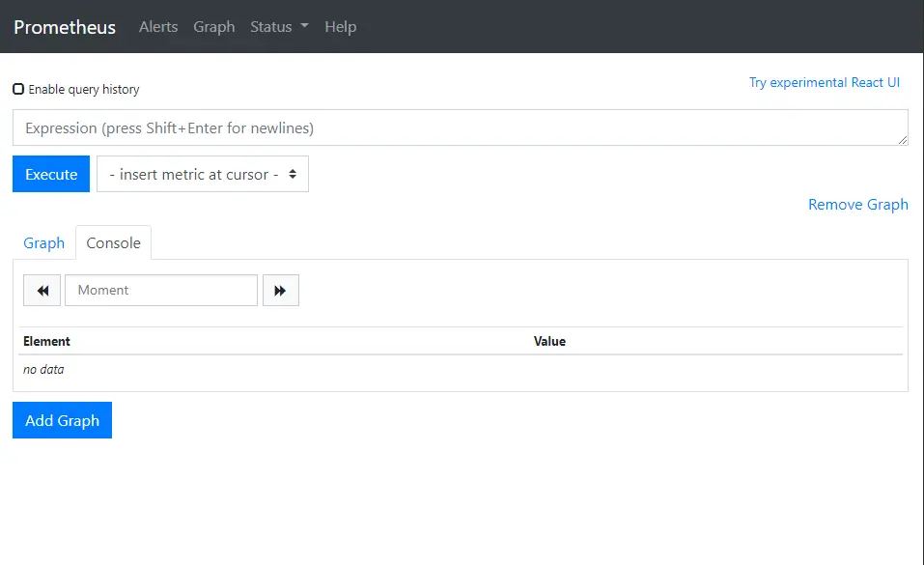This screenshot has height=565, width=924.
Task: Expand the insert metric at cursor dropdown
Action: [x=203, y=174]
